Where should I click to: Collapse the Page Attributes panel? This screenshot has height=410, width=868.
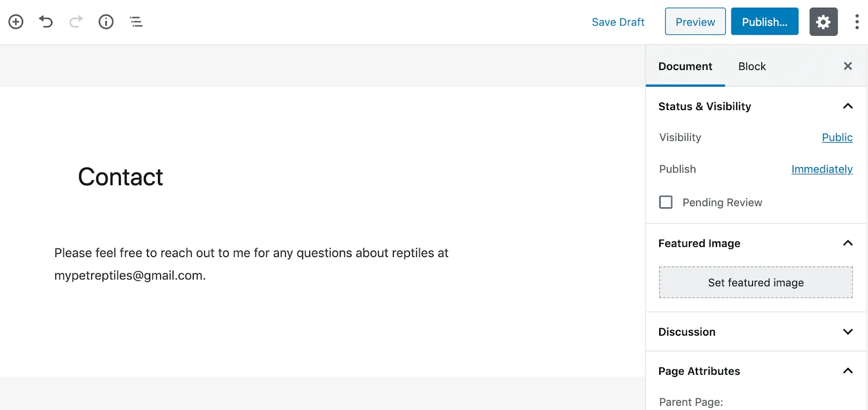[x=848, y=371]
